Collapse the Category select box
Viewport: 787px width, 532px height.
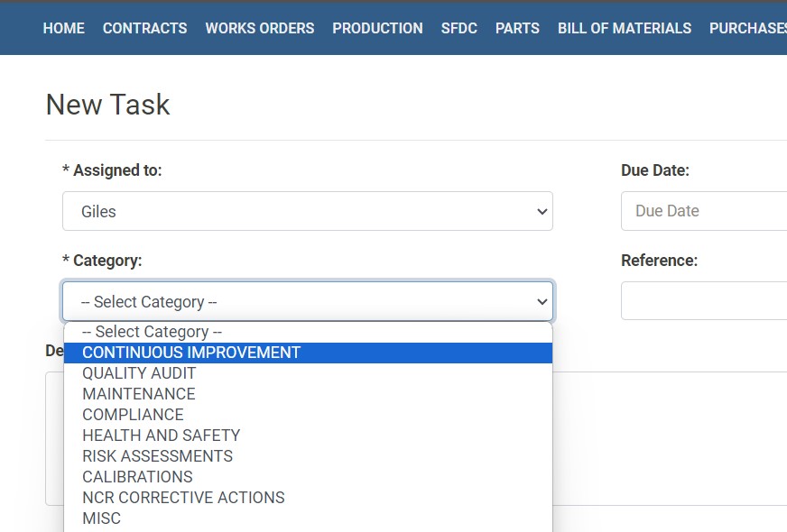(307, 301)
